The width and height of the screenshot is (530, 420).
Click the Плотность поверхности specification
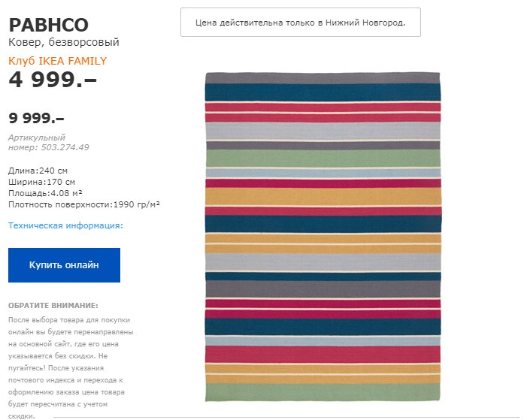(x=84, y=204)
